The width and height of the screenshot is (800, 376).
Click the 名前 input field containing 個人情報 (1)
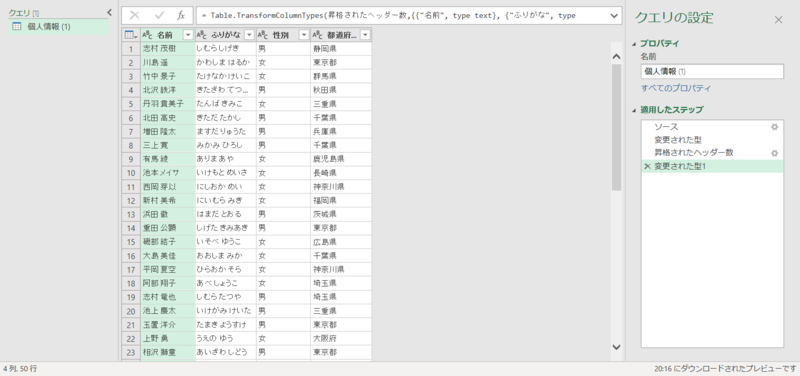(712, 71)
